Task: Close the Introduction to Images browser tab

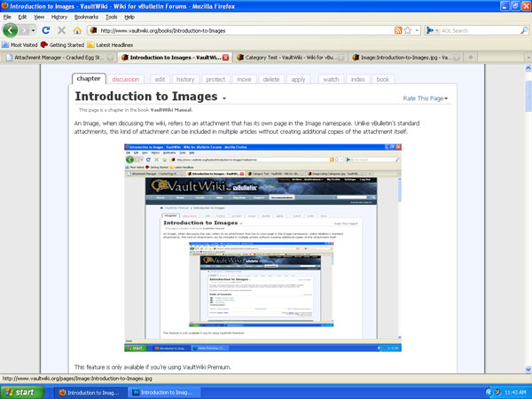Action: click(226, 58)
